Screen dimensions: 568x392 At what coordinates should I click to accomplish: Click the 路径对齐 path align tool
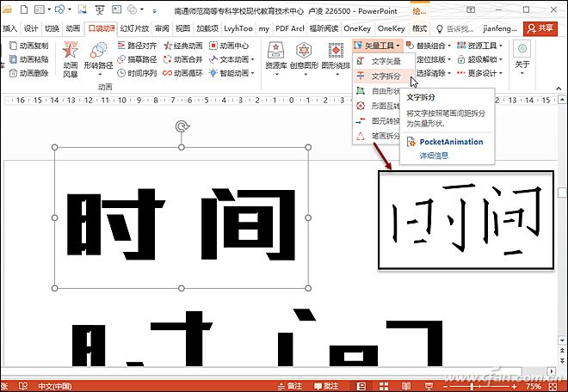click(137, 46)
